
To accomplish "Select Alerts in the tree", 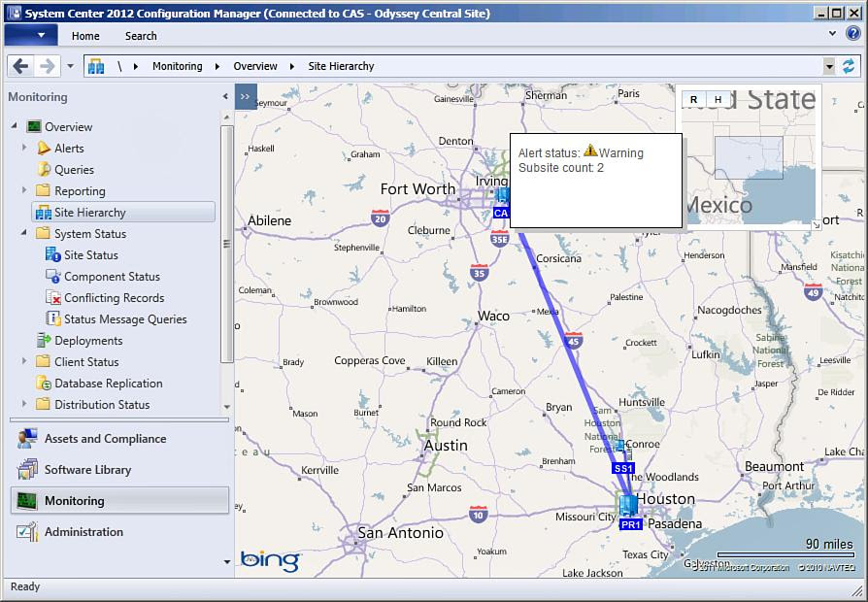I will coord(69,149).
